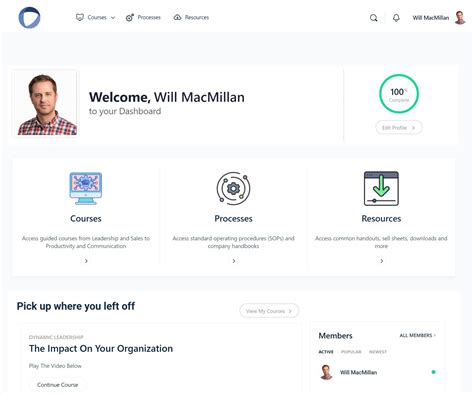Click the green online status dot
Viewport: 474px width, 394px height.
(x=433, y=372)
